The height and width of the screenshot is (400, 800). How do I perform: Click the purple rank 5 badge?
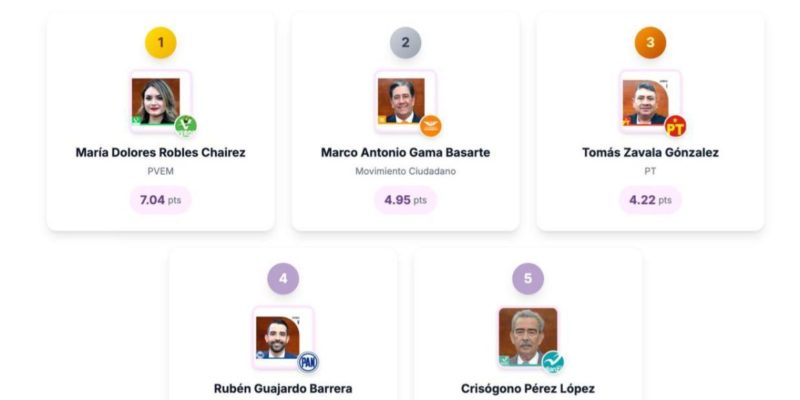pyautogui.click(x=528, y=279)
